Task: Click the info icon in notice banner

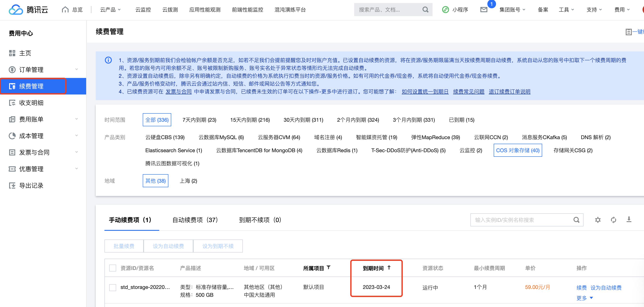Action: click(x=108, y=60)
